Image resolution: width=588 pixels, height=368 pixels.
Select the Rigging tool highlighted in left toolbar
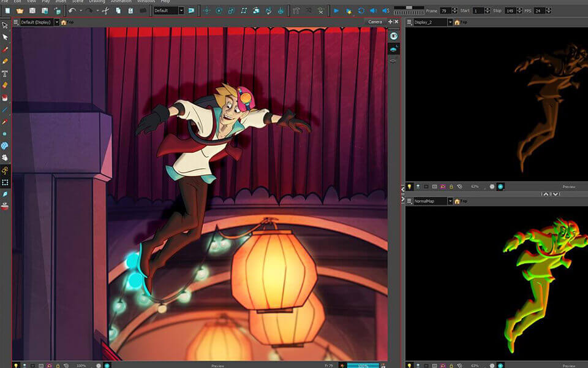tap(5, 171)
